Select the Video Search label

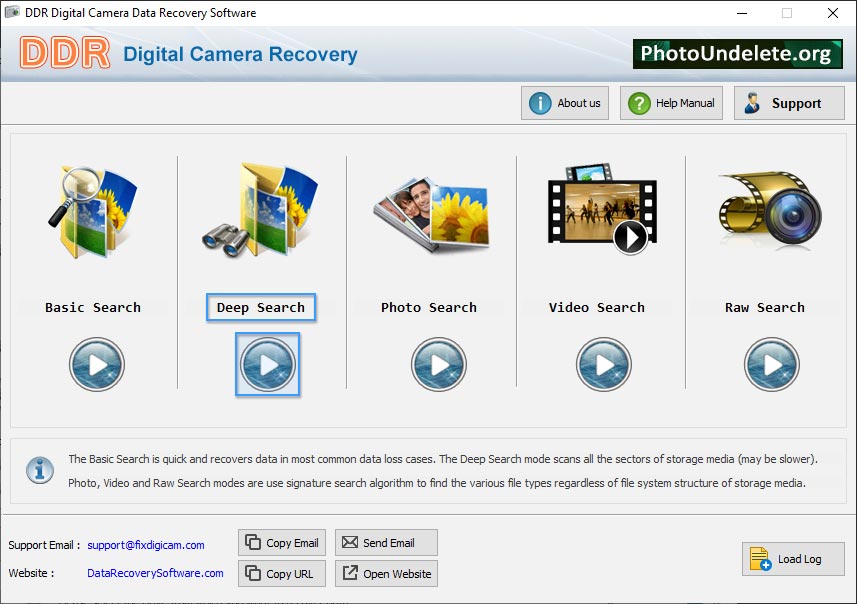pyautogui.click(x=597, y=308)
